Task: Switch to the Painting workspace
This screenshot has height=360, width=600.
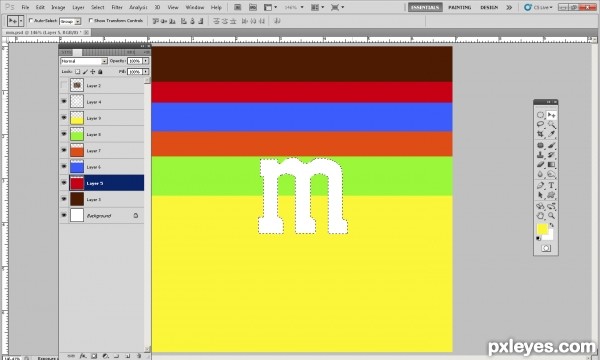Action: click(x=460, y=7)
